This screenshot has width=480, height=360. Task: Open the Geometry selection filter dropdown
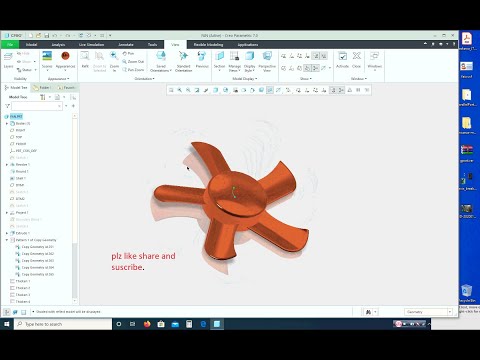(428, 312)
